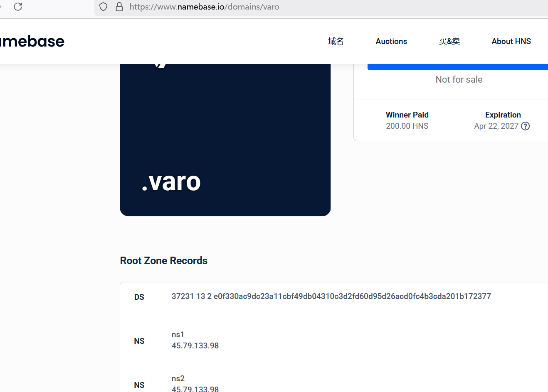This screenshot has height=392, width=548.
Task: Click the ns2 nameserver name
Action: pos(178,379)
